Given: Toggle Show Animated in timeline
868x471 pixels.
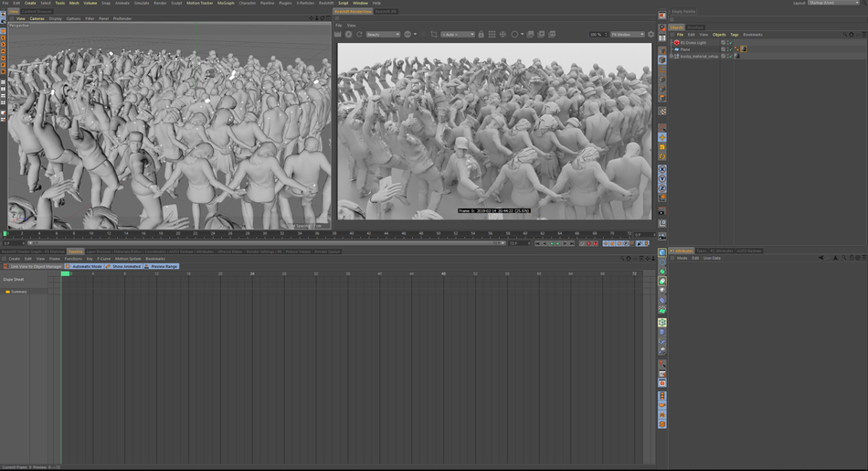Looking at the screenshot, I should (123, 266).
